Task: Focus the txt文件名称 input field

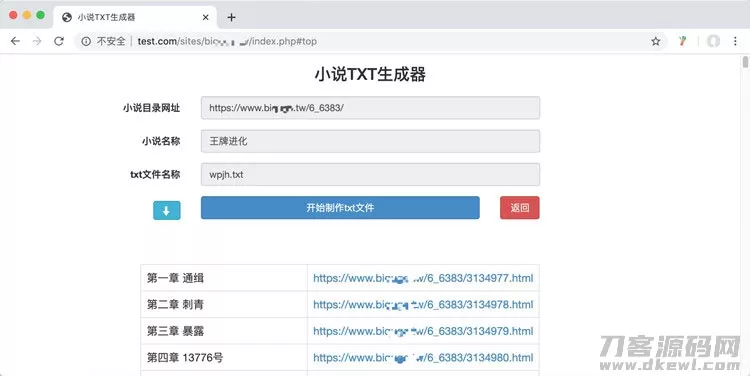Action: pyautogui.click(x=370, y=175)
